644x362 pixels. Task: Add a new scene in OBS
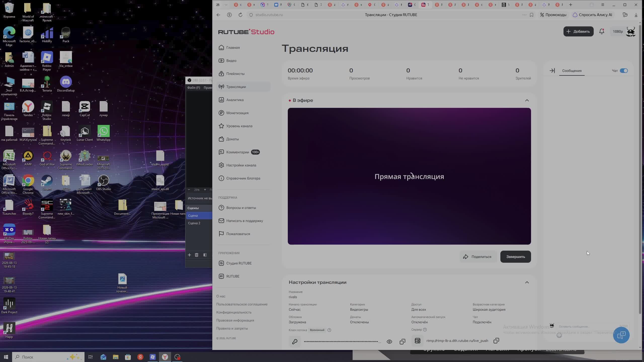tap(189, 255)
